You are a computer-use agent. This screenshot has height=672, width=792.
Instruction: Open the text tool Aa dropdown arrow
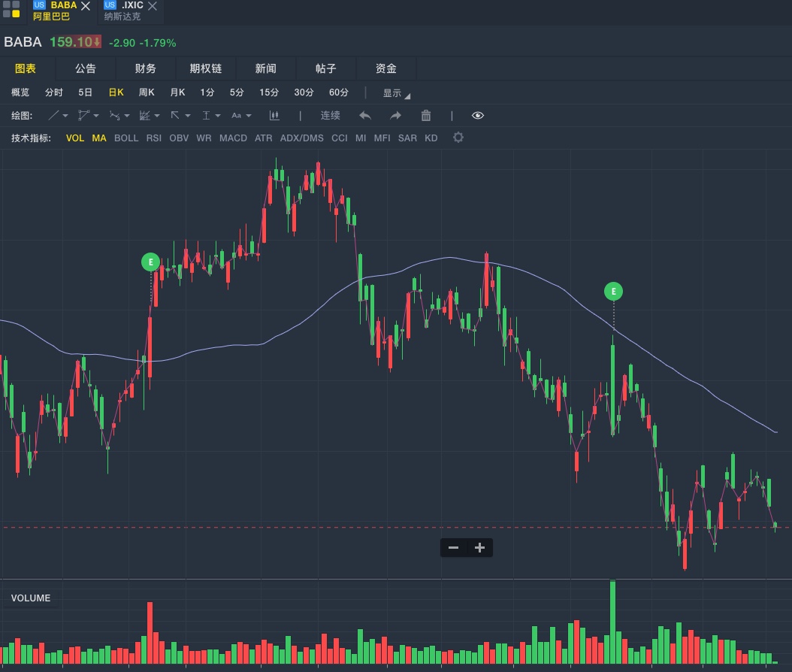point(249,116)
